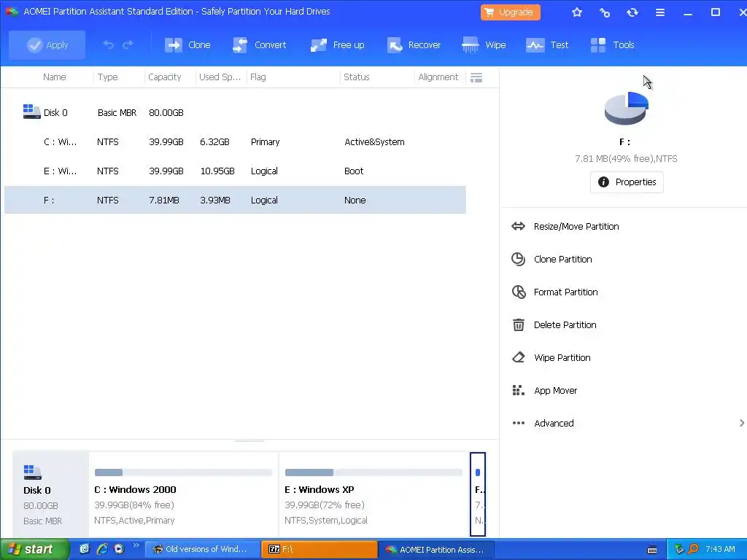Click the orange Upgrade button

tap(510, 12)
